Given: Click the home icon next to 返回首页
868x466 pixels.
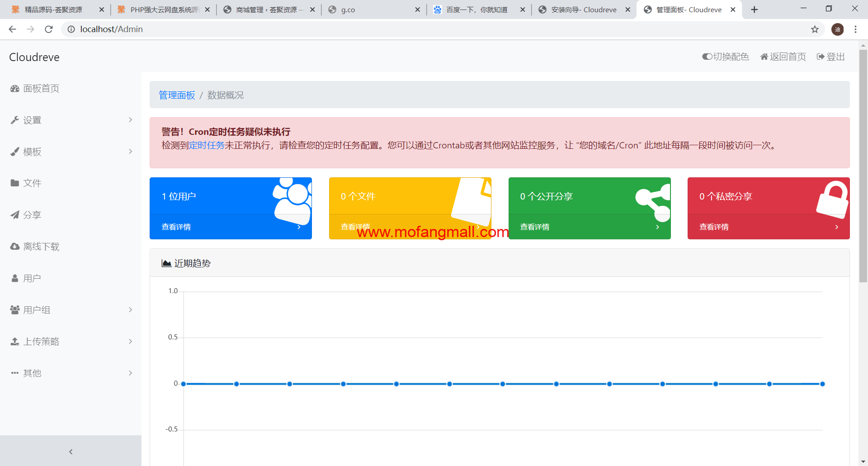Looking at the screenshot, I should [764, 57].
